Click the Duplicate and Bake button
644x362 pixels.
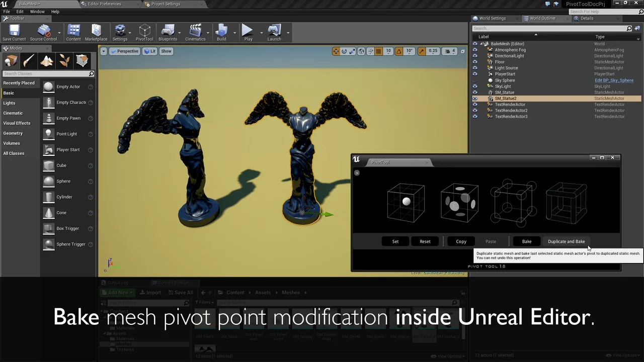[566, 241]
